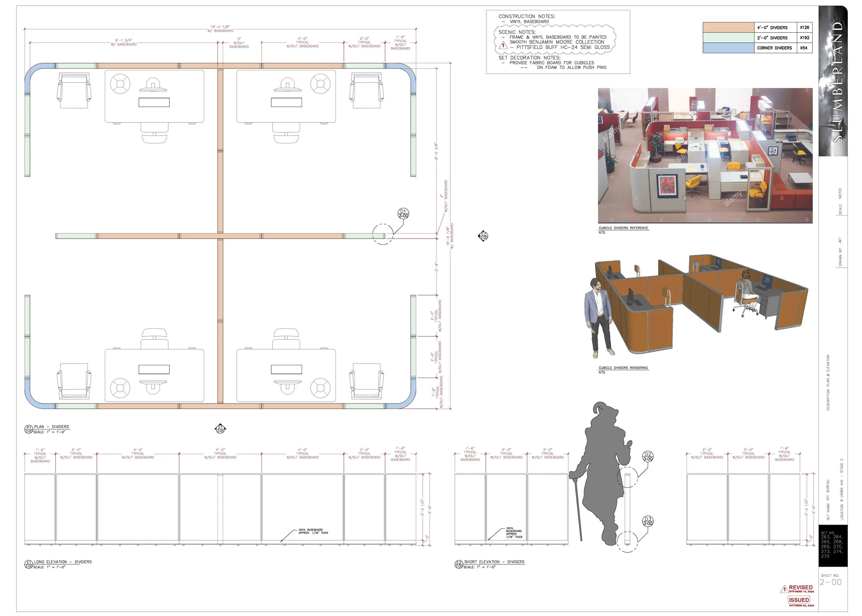Click the D3 detail callout bubble
Image resolution: width=862 pixels, height=616 pixels.
[648, 521]
